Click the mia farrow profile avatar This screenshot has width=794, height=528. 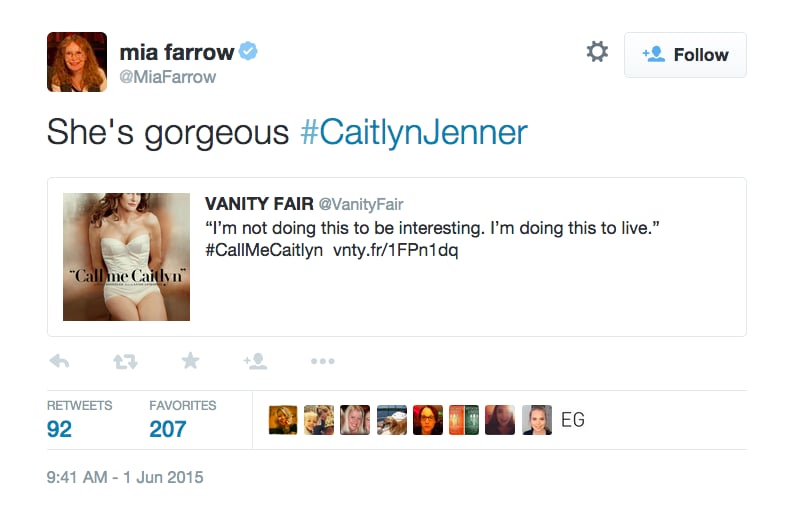(x=77, y=62)
